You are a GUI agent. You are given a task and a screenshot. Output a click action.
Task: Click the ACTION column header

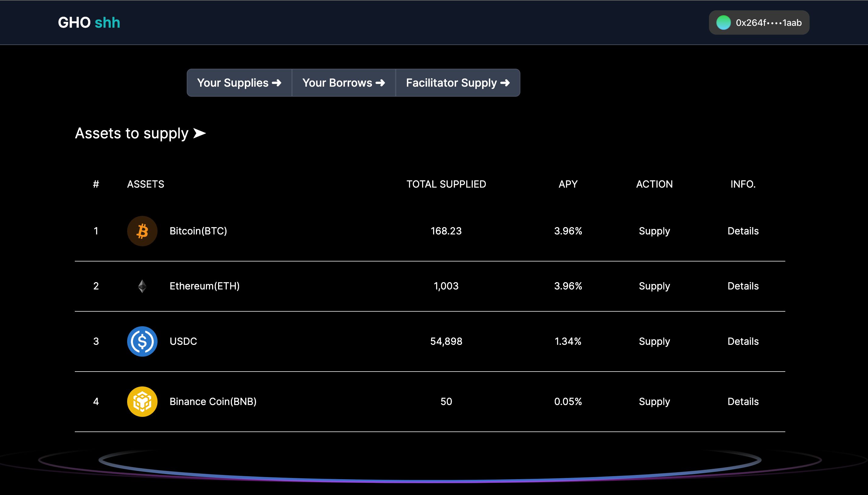[x=654, y=184]
